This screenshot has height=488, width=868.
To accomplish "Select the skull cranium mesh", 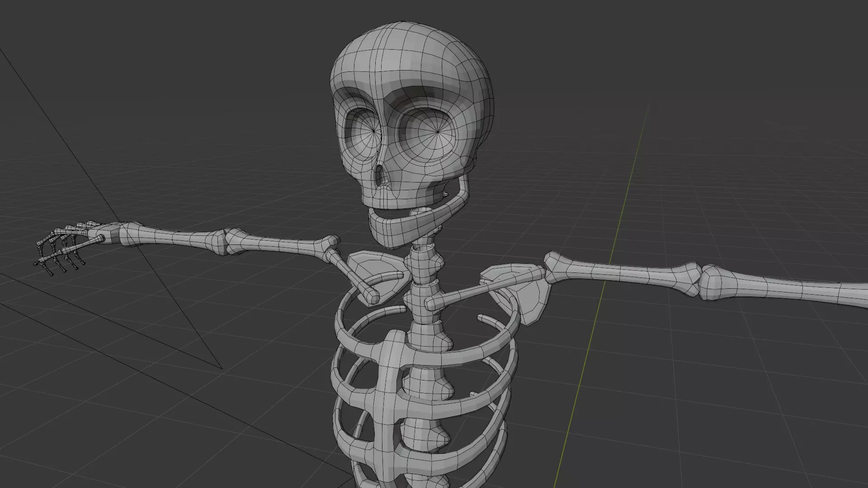I will [x=411, y=63].
